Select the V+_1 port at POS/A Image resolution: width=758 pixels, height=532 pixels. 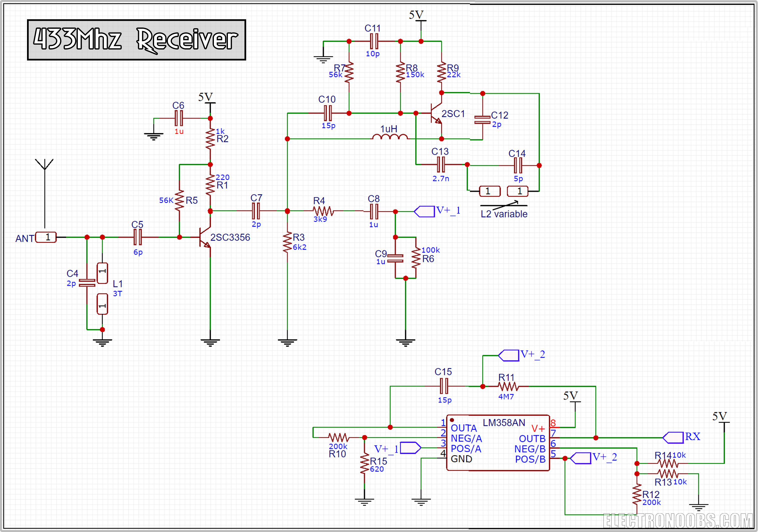coord(411,447)
